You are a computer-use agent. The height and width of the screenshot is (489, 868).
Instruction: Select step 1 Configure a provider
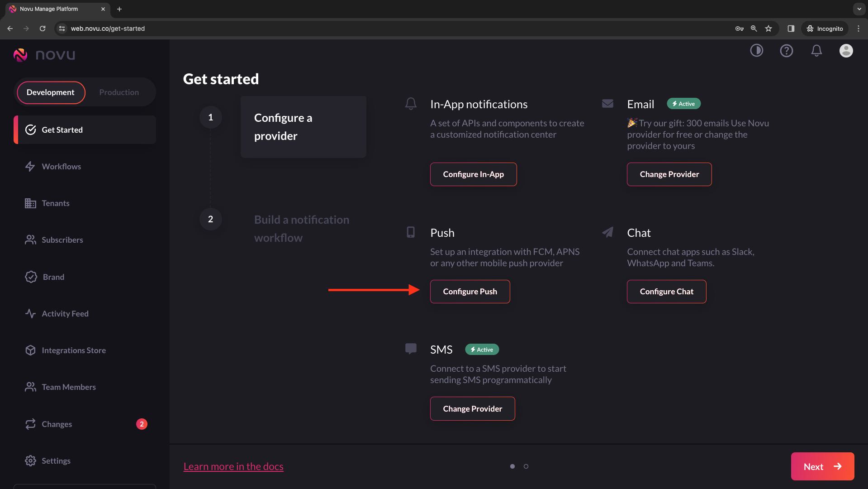click(x=303, y=127)
